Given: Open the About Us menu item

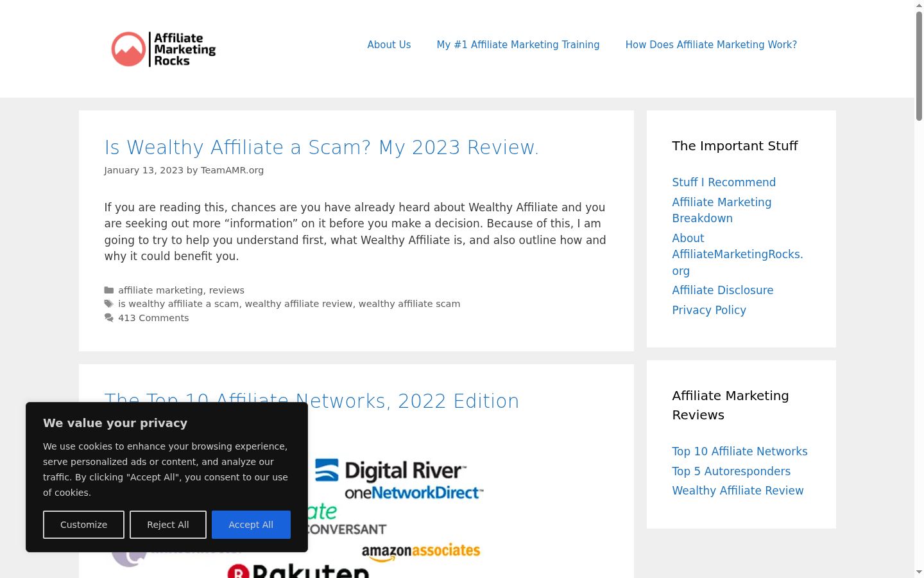Looking at the screenshot, I should [389, 45].
